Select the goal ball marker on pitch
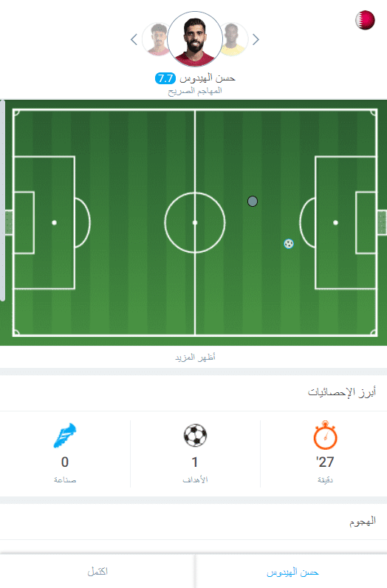Viewport: 387px width, 588px height. click(x=289, y=244)
